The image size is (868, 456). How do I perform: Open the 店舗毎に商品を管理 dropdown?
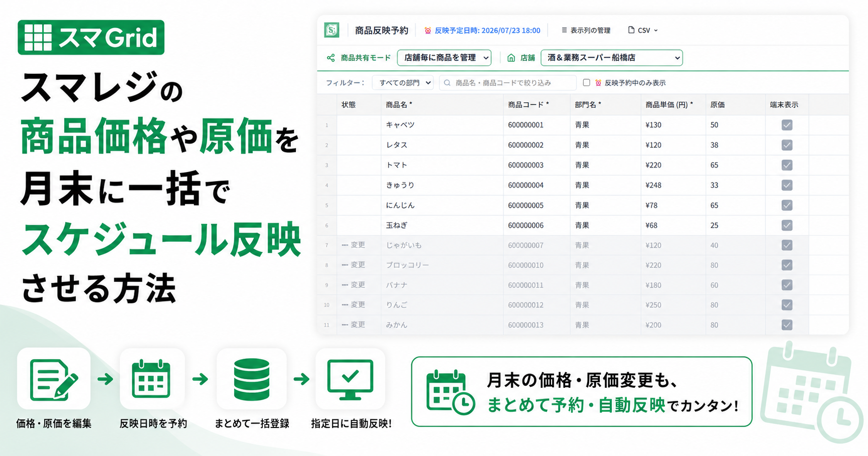click(x=444, y=58)
